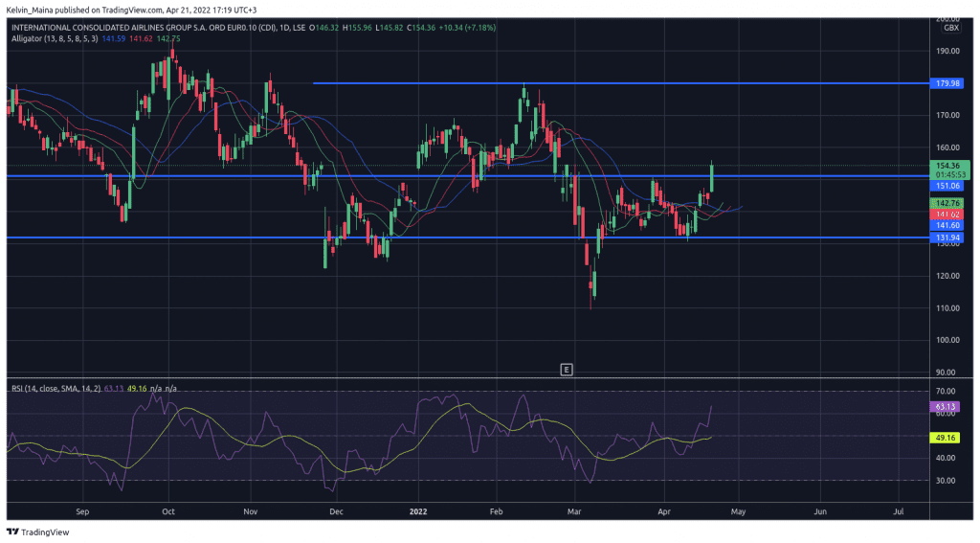Image resolution: width=980 pixels, height=543 pixels.
Task: Click the Jul label on the time axis
Action: pos(898,511)
